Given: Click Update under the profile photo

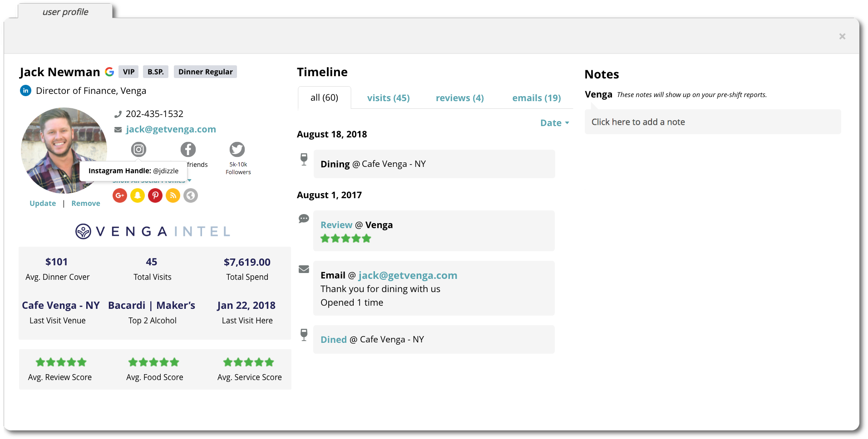Looking at the screenshot, I should coord(43,203).
